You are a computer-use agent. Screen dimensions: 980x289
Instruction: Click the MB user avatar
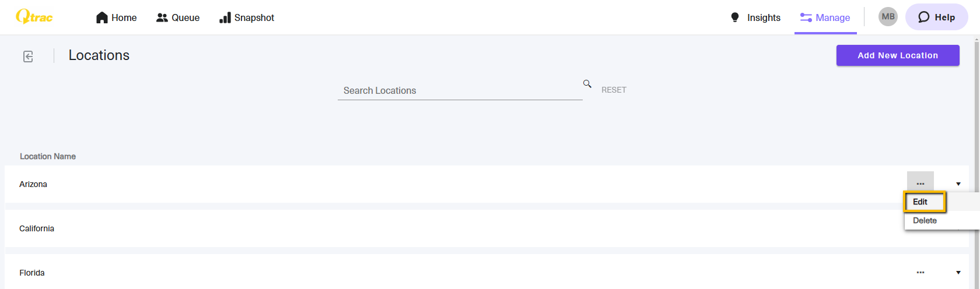tap(888, 17)
